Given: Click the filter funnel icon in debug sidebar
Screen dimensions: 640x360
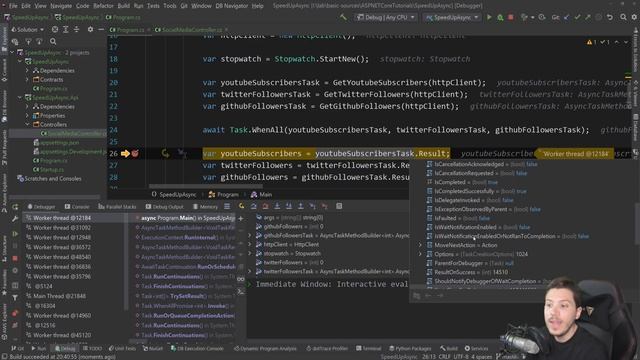Looking at the screenshot, I should (15, 298).
